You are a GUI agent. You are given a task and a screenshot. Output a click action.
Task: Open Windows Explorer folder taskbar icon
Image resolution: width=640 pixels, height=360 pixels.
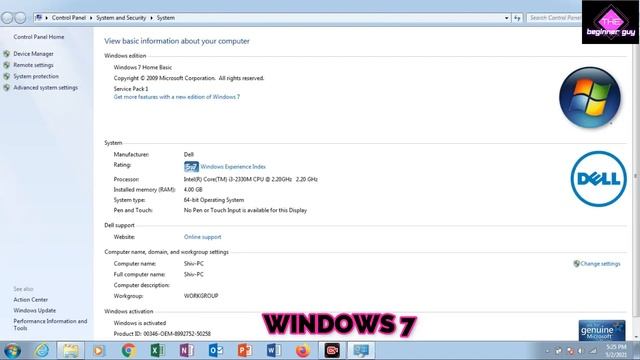coord(71,351)
